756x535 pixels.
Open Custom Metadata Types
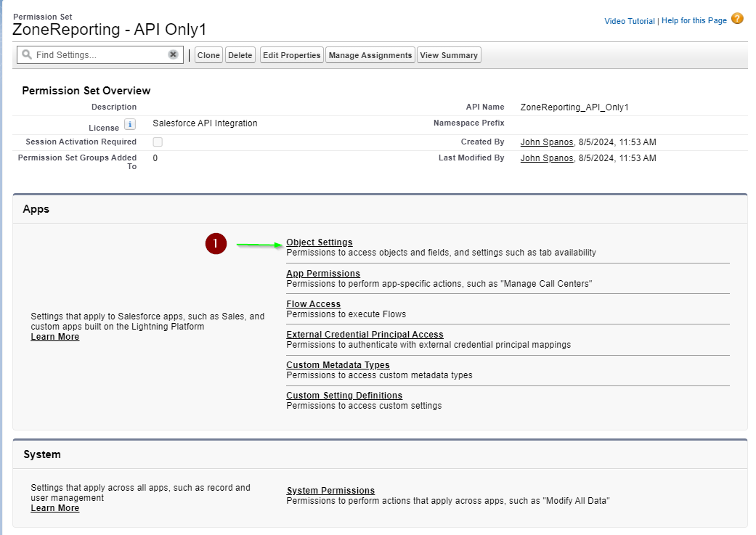pos(338,365)
